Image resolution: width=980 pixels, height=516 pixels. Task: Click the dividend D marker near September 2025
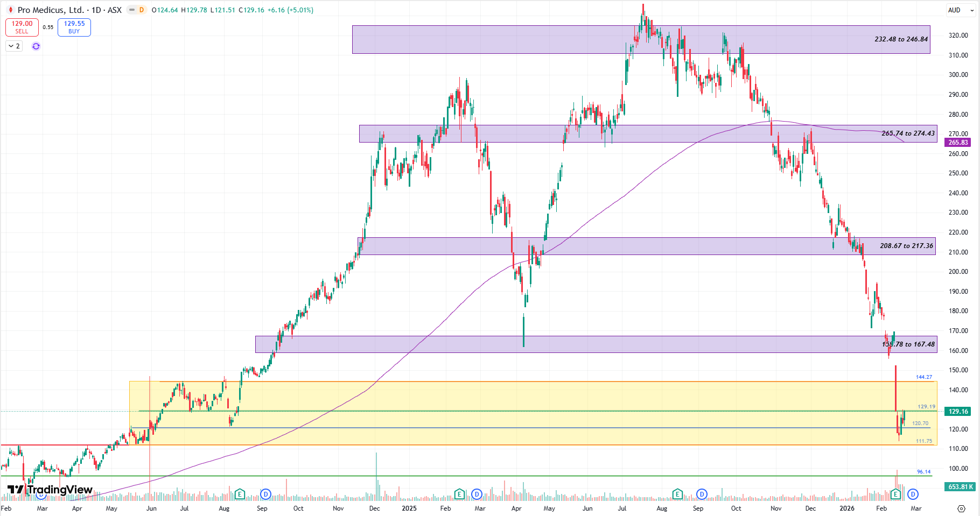(702, 494)
